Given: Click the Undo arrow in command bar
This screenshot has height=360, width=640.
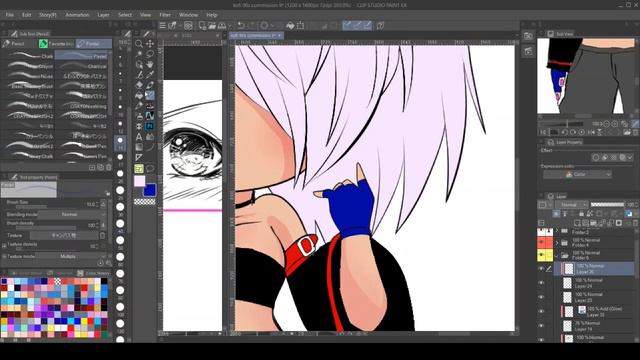Looking at the screenshot, I should (241, 26).
